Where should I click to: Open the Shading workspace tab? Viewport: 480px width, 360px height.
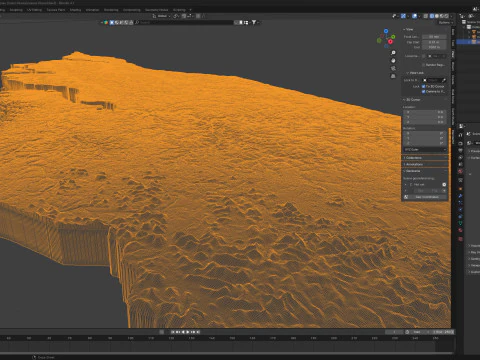coord(75,10)
